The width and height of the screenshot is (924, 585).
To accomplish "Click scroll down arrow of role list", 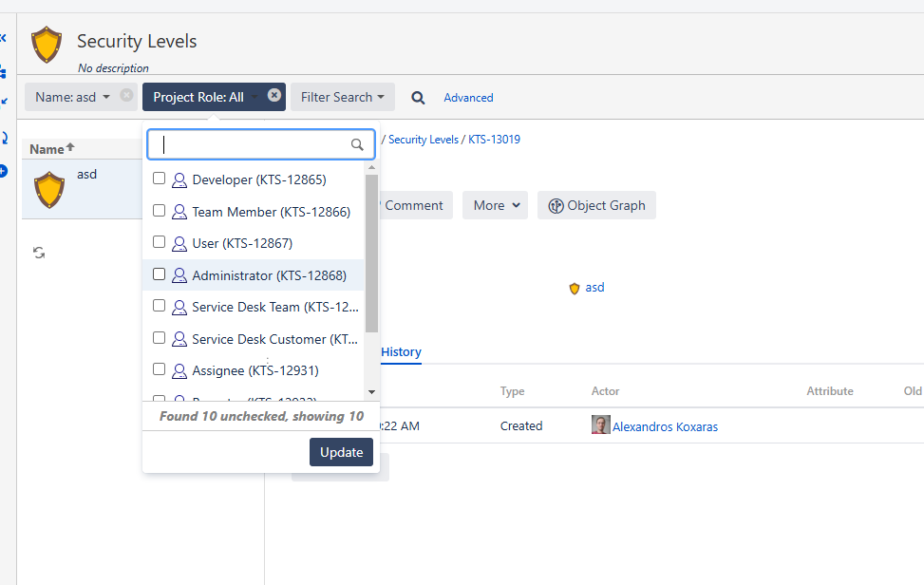I will click(x=371, y=392).
